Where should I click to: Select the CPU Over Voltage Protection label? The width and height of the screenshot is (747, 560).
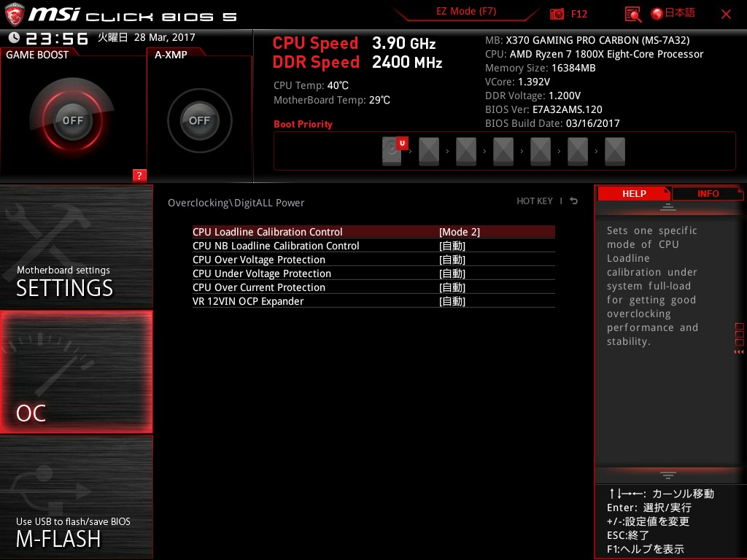pos(259,260)
